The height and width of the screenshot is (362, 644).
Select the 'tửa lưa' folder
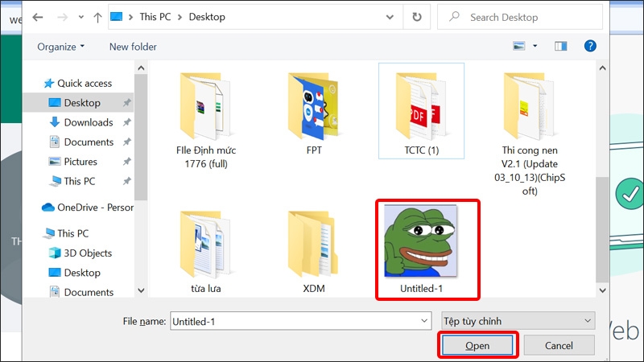click(206, 251)
